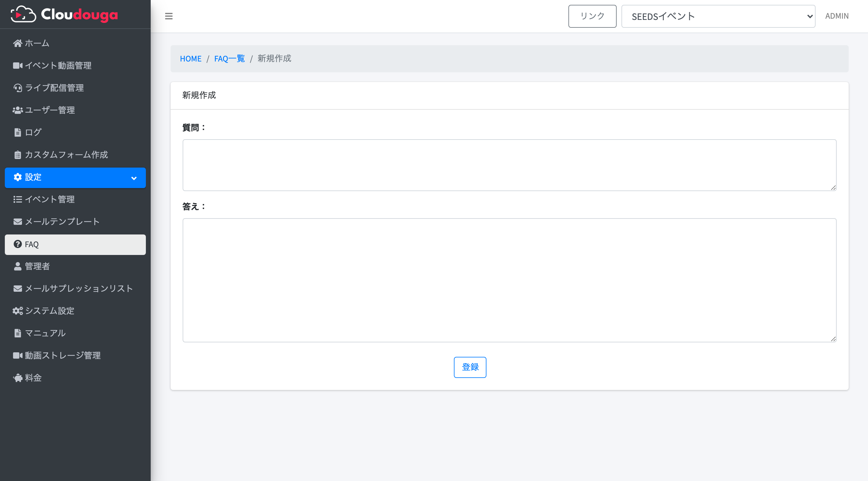
Task: Click the double gears icon for システム設定
Action: [17, 311]
